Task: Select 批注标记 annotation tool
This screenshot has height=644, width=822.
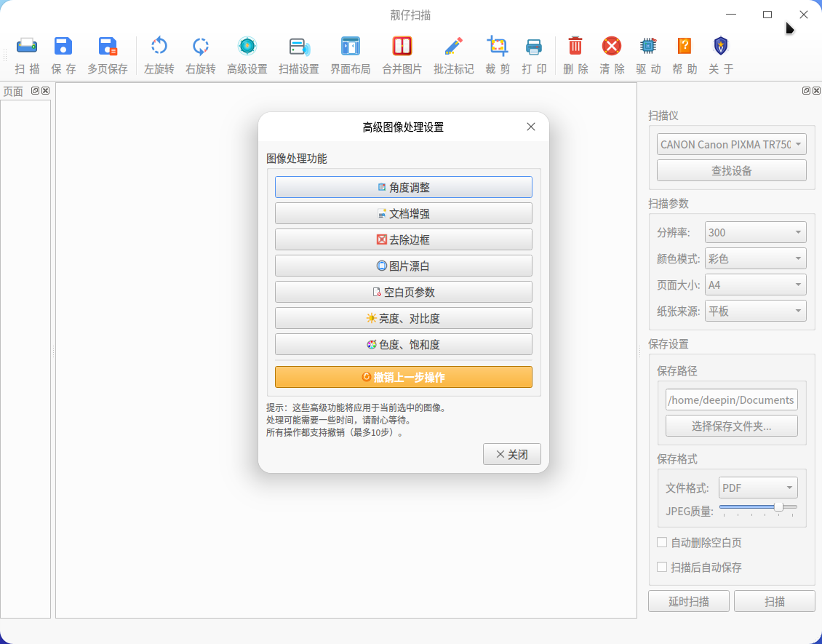Action: [453, 46]
